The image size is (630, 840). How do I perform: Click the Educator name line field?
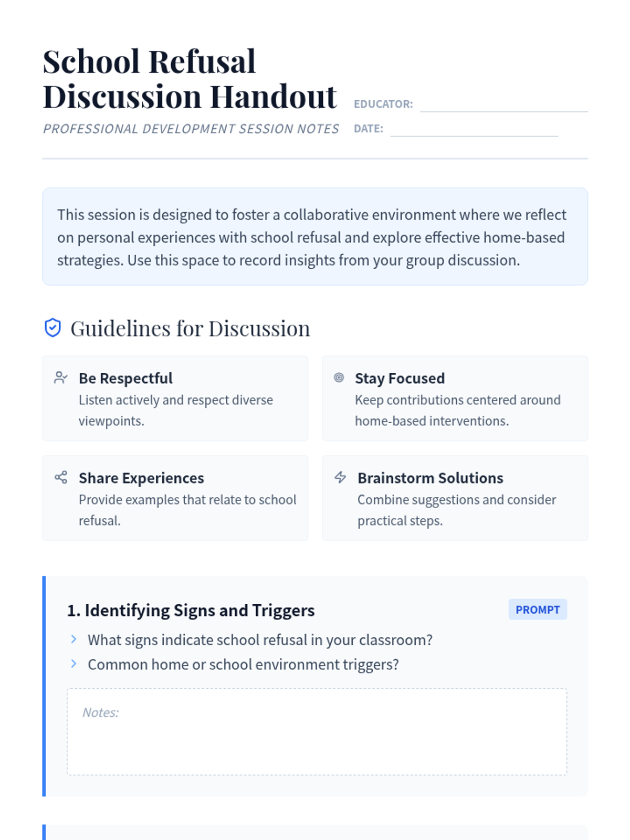[503, 104]
